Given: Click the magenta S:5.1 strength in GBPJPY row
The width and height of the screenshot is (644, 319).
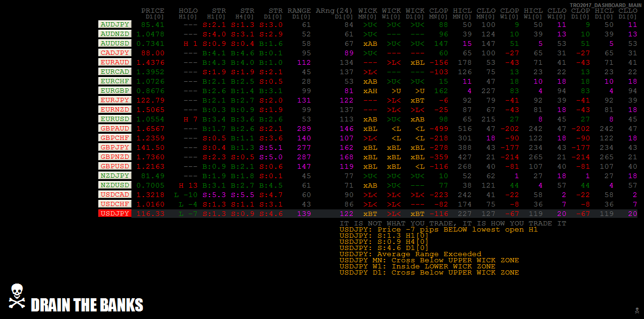Looking at the screenshot, I should pos(271,147).
